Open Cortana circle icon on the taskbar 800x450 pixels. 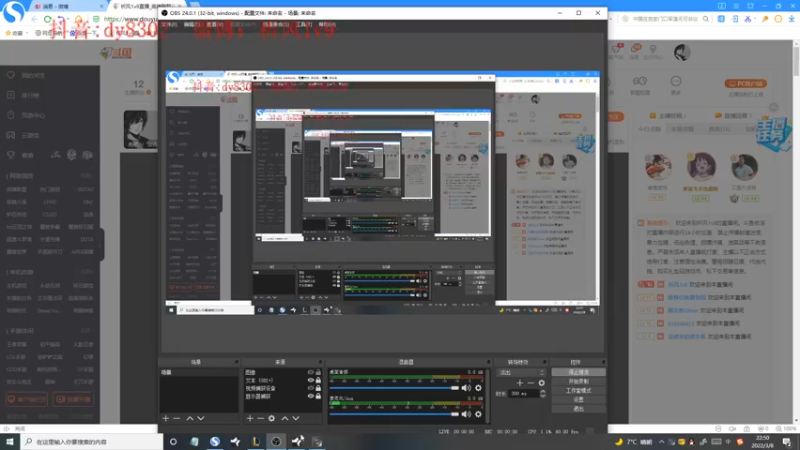pyautogui.click(x=173, y=441)
